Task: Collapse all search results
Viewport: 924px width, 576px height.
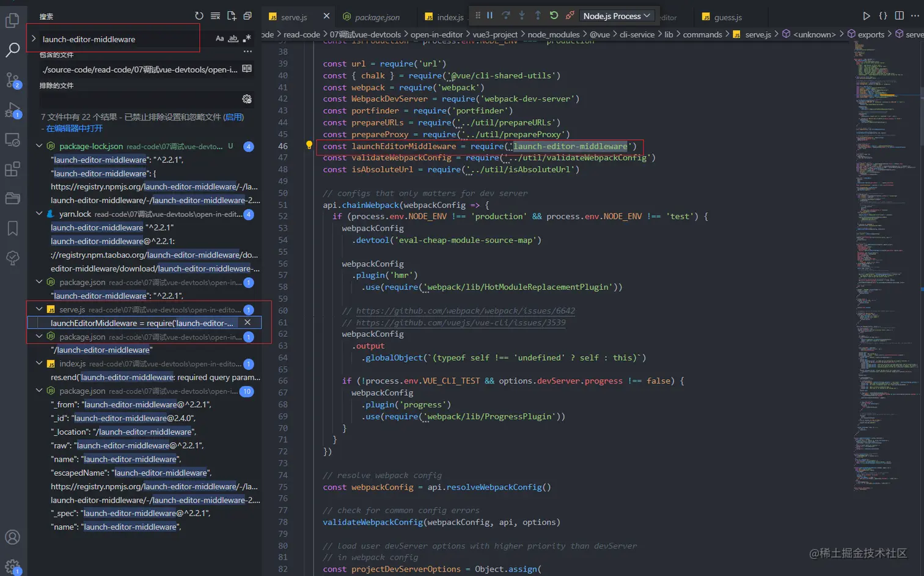Action: pos(248,16)
